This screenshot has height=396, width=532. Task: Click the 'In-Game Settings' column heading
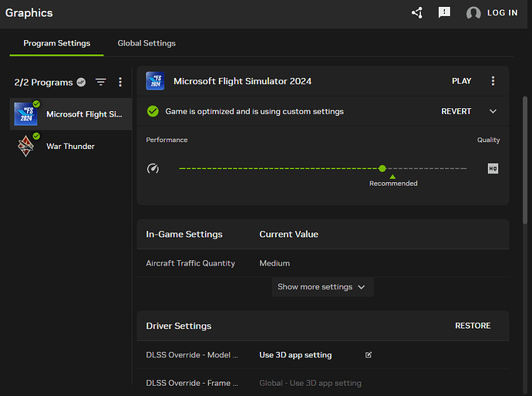pyautogui.click(x=184, y=235)
